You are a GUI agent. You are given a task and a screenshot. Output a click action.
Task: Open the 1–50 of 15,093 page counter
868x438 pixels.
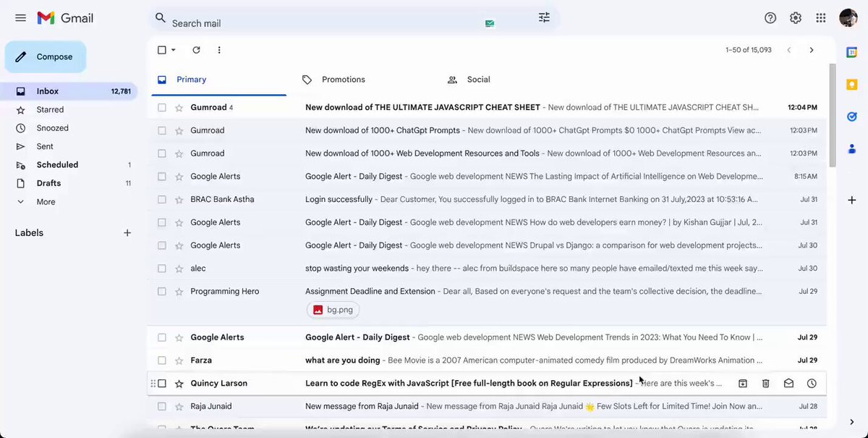[x=749, y=50]
